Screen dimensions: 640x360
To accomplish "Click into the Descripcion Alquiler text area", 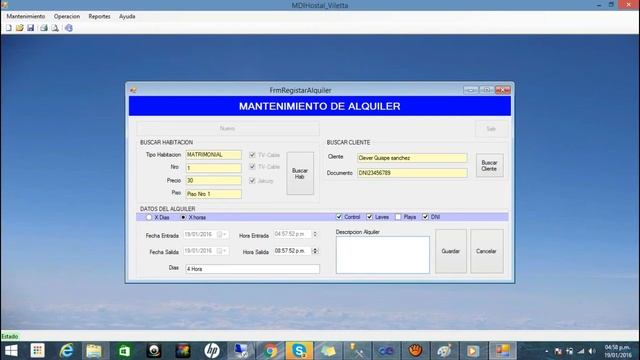I will (382, 255).
